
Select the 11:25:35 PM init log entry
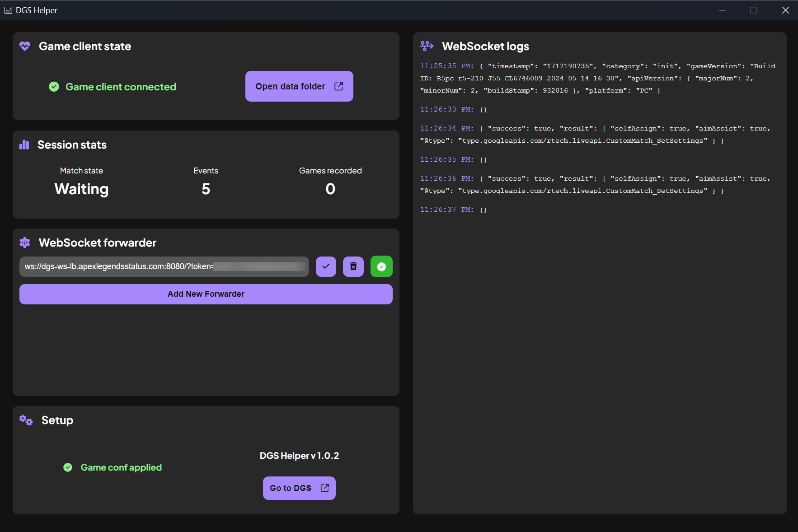pos(596,78)
